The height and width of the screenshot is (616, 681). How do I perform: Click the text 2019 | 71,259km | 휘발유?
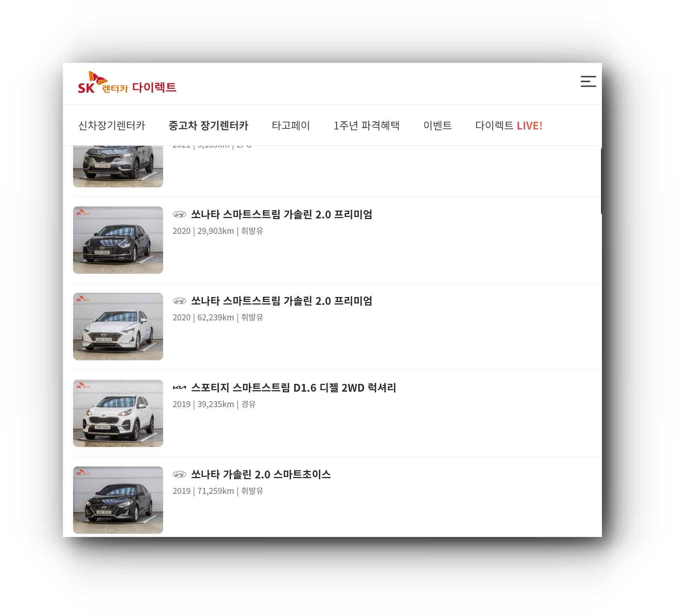[x=218, y=491]
